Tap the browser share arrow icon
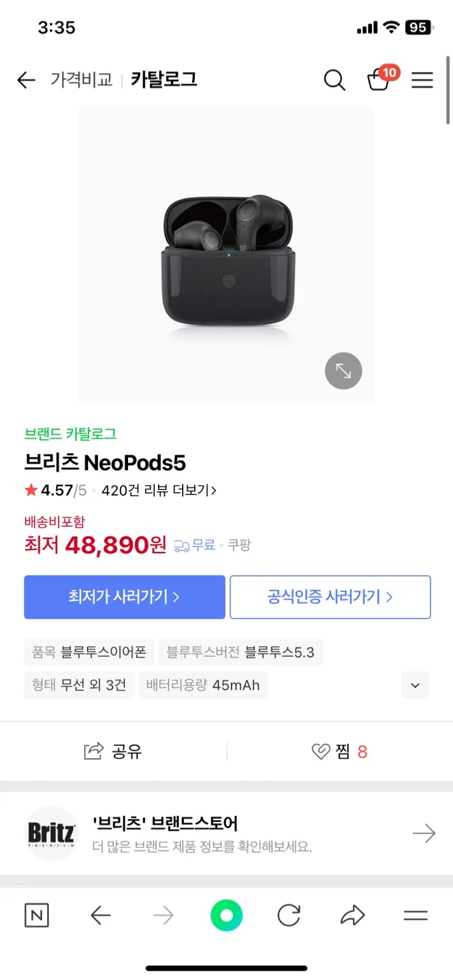Viewport: 453px width, 980px height. pos(352,915)
